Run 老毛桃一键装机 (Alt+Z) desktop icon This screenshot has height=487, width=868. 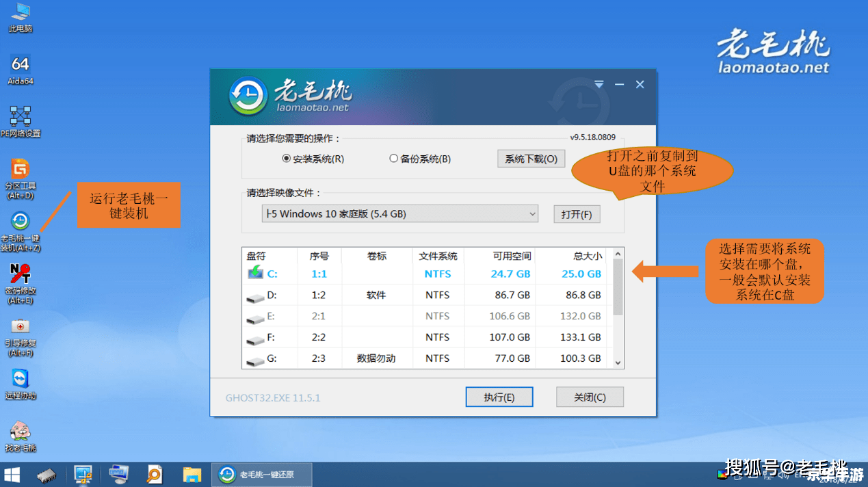[21, 231]
